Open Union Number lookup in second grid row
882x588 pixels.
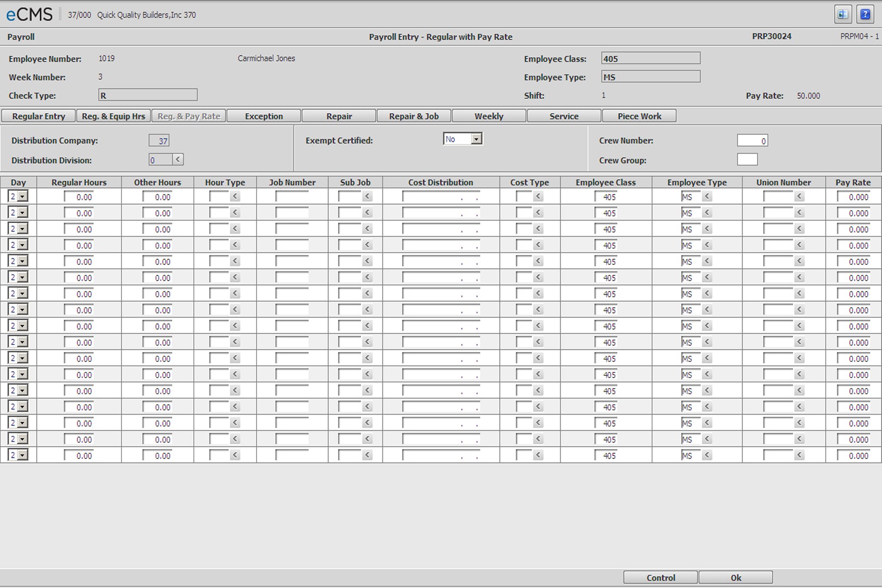pyautogui.click(x=799, y=213)
